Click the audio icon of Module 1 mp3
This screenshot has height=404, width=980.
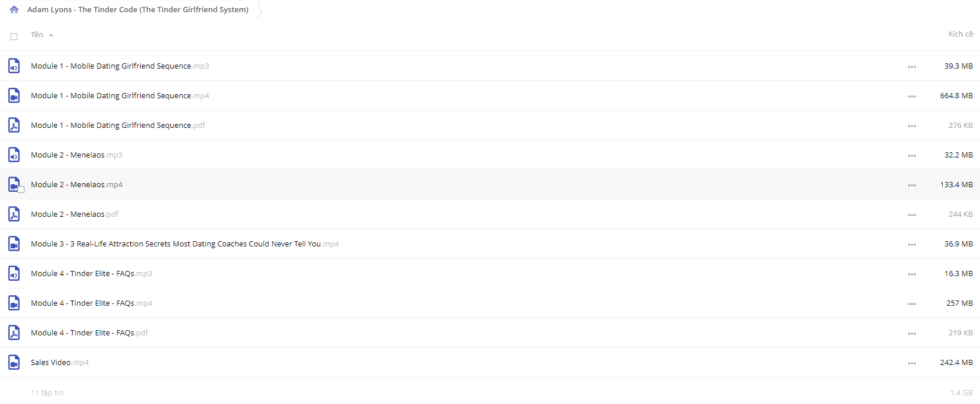point(14,66)
